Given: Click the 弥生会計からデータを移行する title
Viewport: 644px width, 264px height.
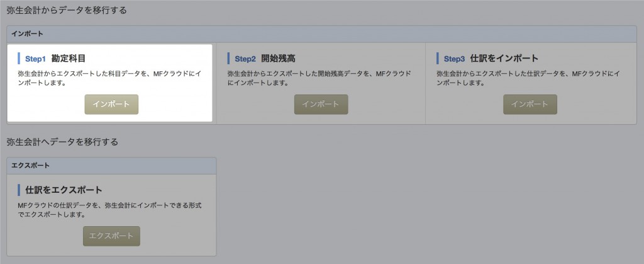Looking at the screenshot, I should point(67,10).
